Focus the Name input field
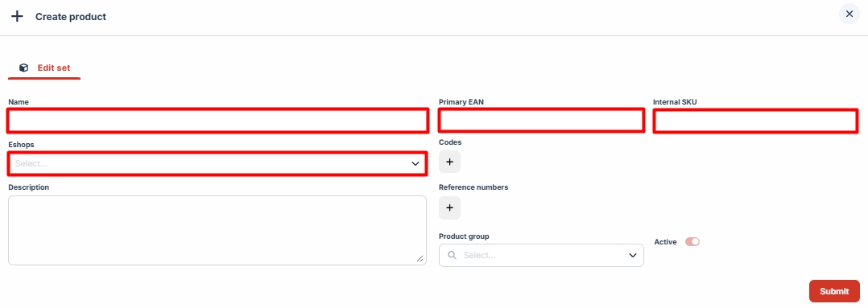The width and height of the screenshot is (868, 308). [x=217, y=121]
